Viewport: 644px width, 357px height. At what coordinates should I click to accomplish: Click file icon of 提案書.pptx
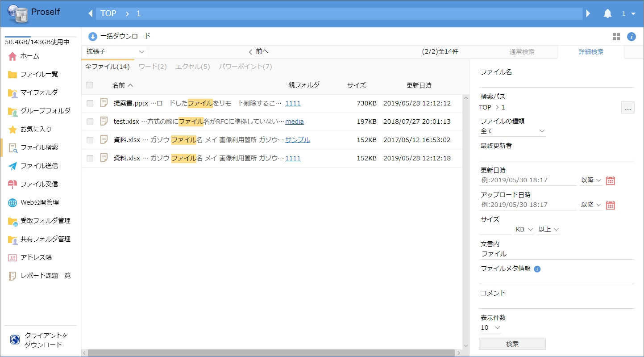tap(104, 103)
